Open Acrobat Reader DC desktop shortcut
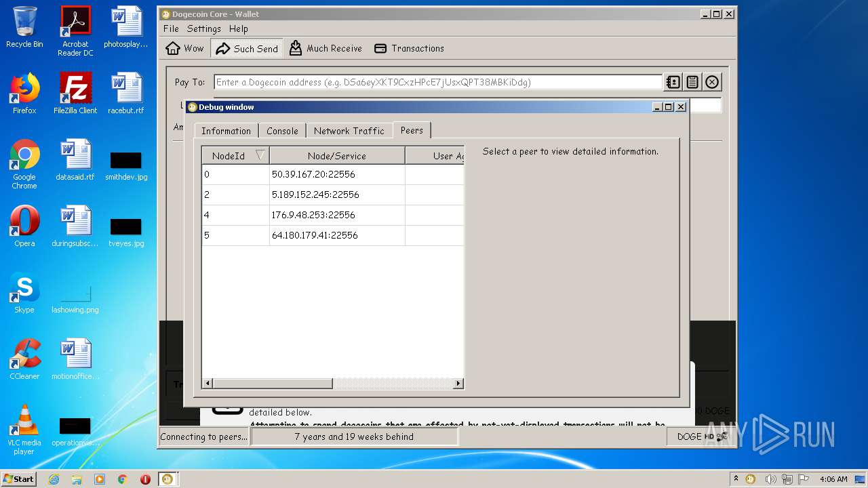Viewport: 868px width, 488px height. (x=75, y=31)
